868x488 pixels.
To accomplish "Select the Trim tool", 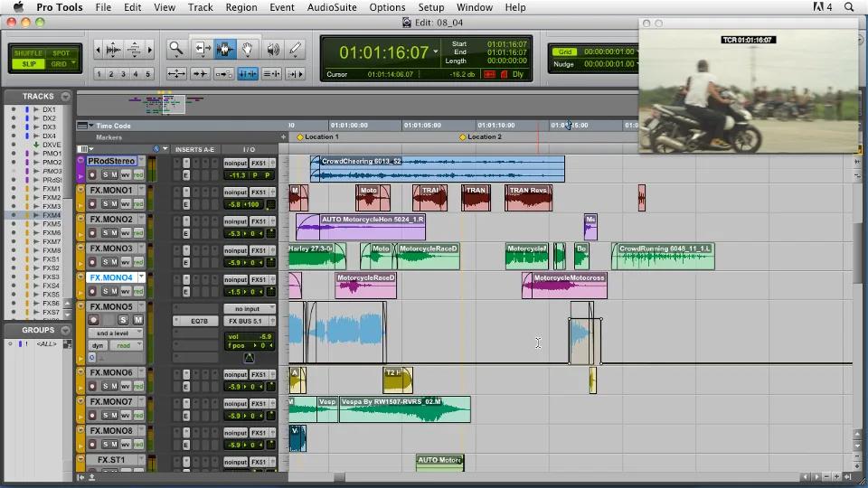I will point(202,49).
